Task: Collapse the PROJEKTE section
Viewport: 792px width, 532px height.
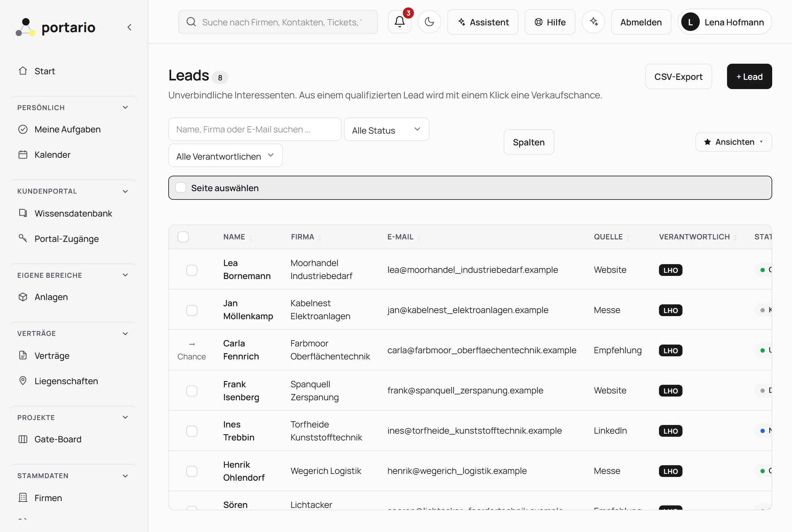Action: [x=125, y=417]
